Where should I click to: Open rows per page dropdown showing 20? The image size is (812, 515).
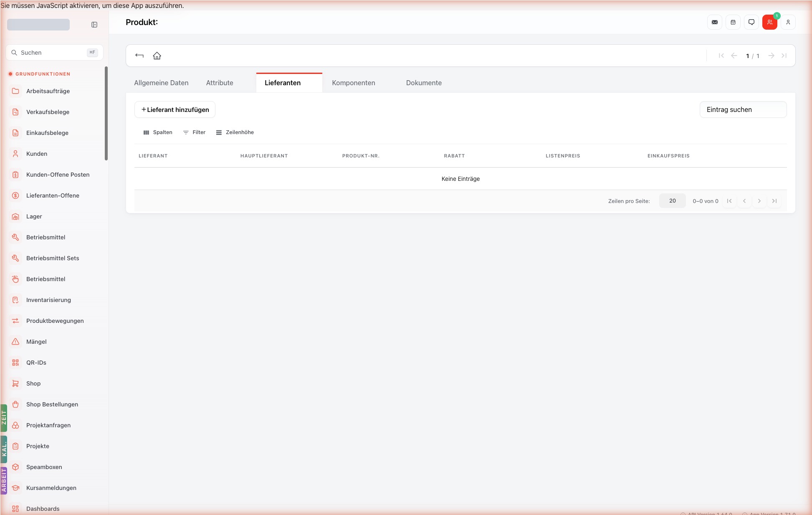672,201
